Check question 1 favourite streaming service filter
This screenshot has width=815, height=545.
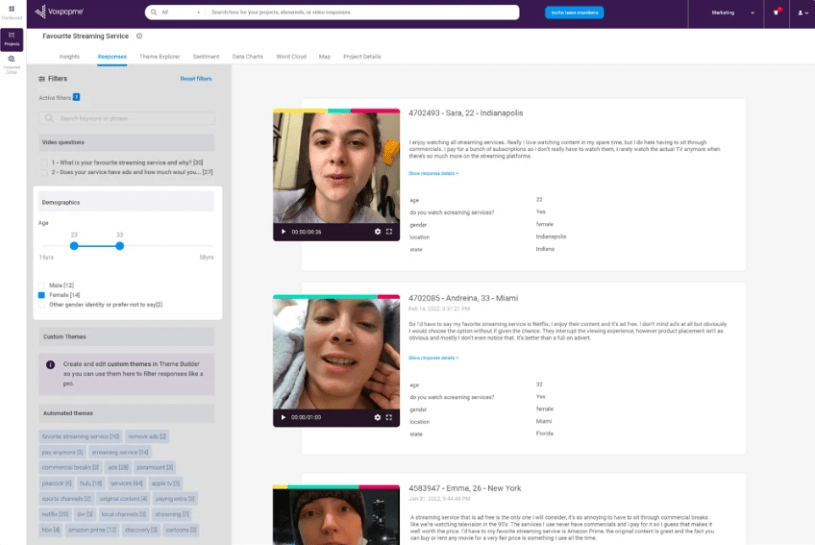tap(44, 163)
